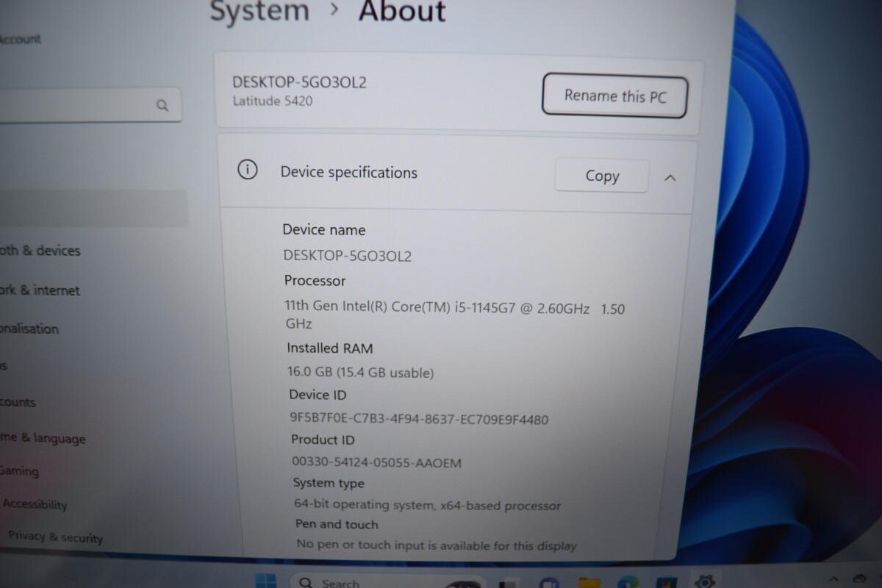Collapse the Device specifications section
The image size is (882, 588).
coord(670,177)
